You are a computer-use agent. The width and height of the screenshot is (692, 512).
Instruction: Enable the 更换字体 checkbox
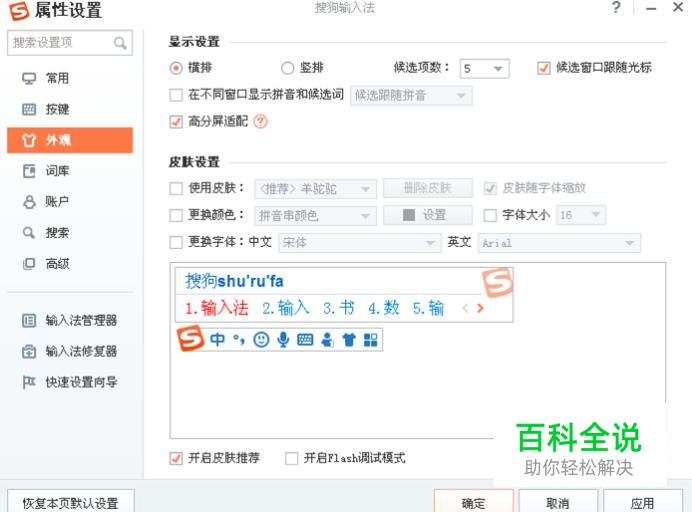click(x=176, y=242)
